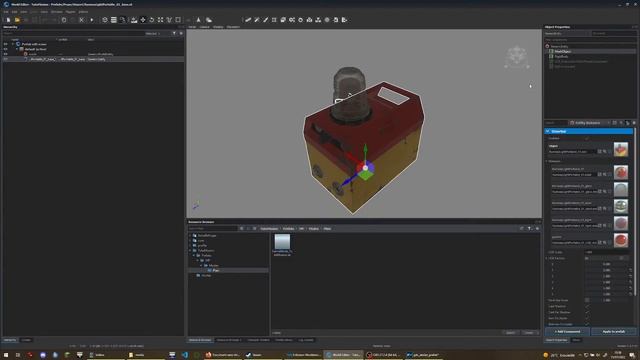The image size is (640, 360).
Task: Open the Edit menu
Action: click(14, 12)
